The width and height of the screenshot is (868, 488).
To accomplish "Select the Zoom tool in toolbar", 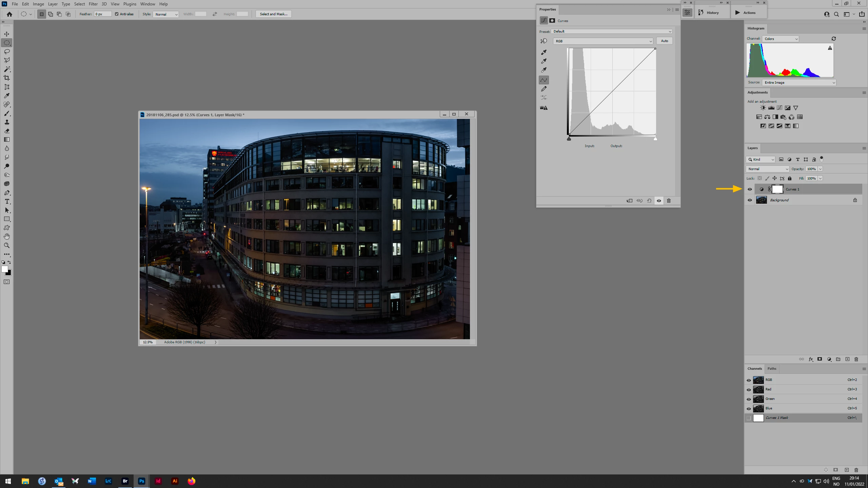I will [7, 245].
